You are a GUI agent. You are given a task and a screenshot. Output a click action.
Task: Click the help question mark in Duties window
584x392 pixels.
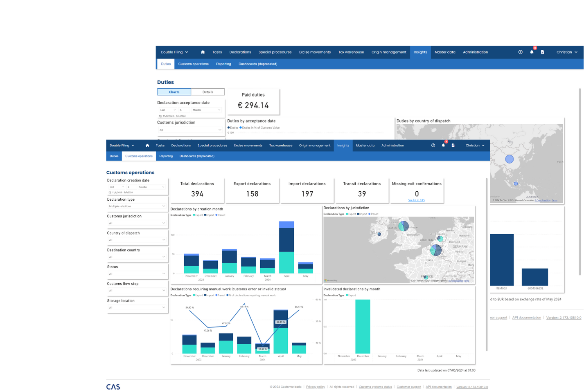(x=520, y=52)
